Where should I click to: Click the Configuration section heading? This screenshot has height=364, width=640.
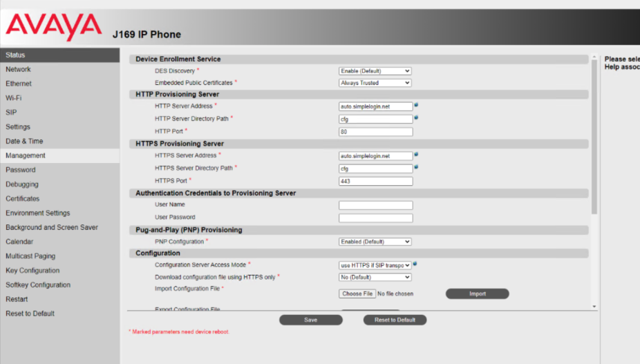click(158, 253)
